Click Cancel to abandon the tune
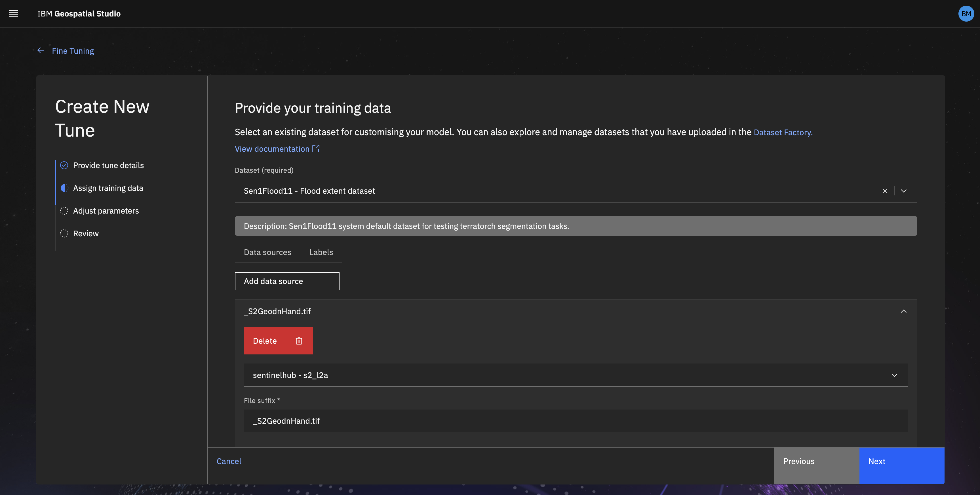980x495 pixels. point(229,461)
